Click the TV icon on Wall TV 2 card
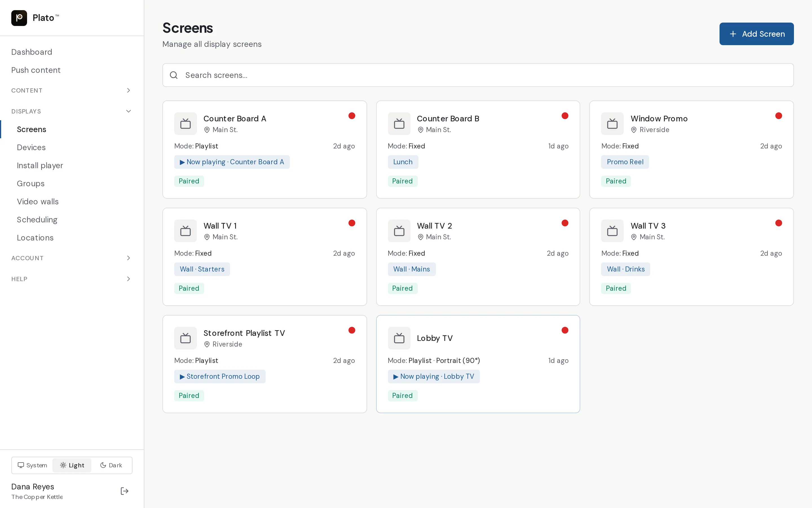Image resolution: width=812 pixels, height=508 pixels. 399,231
